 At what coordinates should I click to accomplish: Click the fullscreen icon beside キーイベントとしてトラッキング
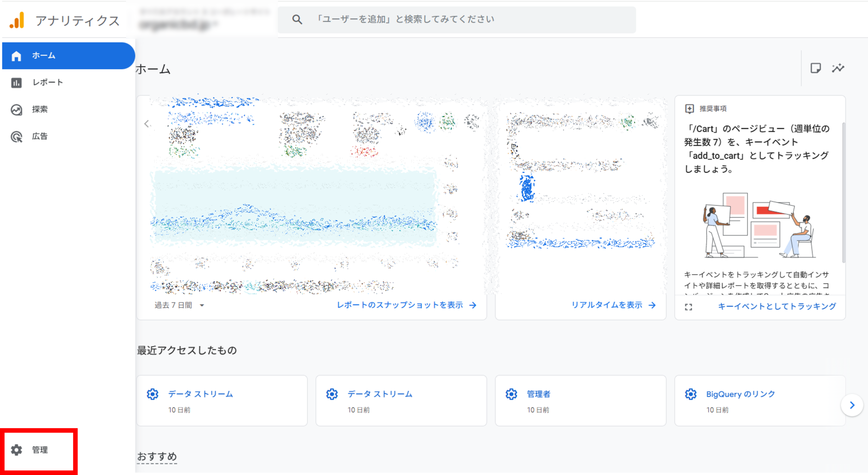pos(689,307)
